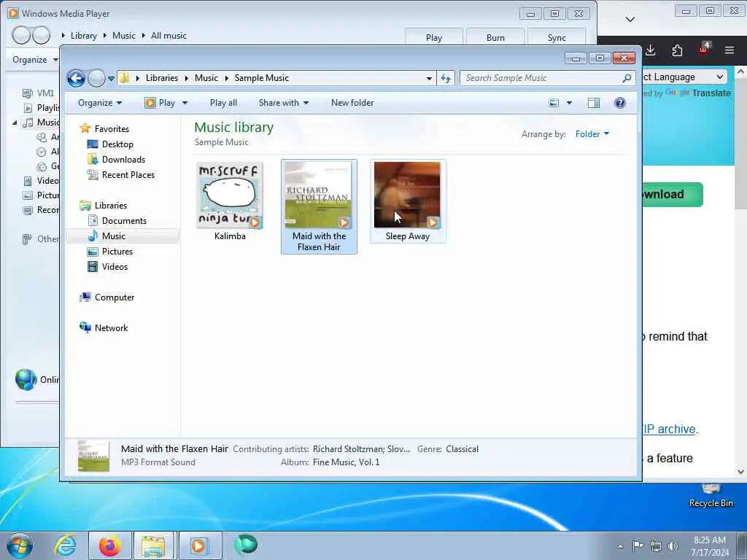Click Media Player back navigation button
Screen dimensions: 747x560
point(21,35)
